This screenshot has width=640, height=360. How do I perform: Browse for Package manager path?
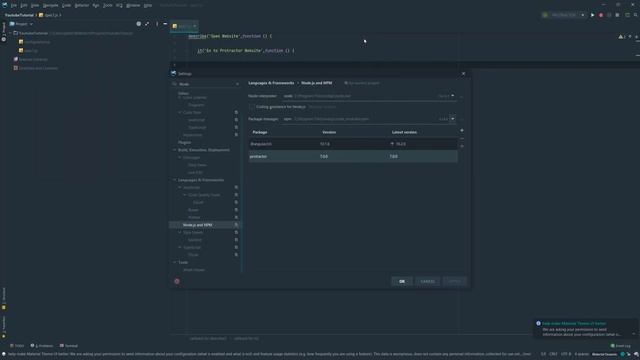462,119
